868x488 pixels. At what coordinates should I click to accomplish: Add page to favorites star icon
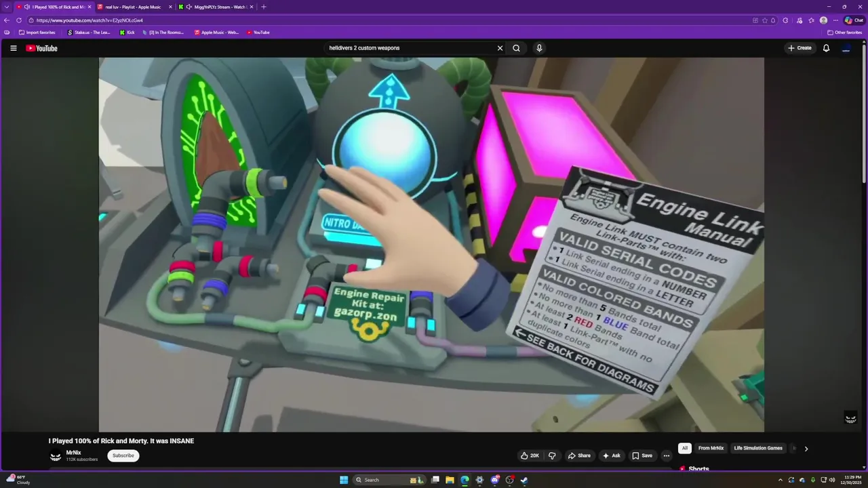pos(764,20)
